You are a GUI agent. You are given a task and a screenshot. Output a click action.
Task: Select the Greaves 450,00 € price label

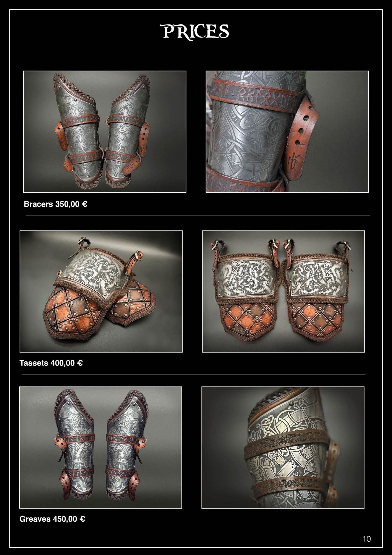[52, 519]
